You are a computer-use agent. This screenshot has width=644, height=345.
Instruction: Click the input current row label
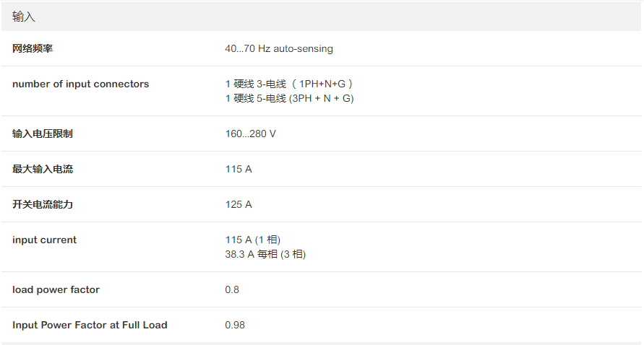pos(44,240)
